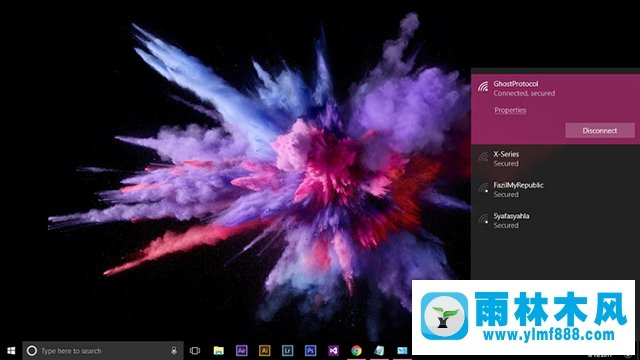Click the Syafasyahla Wi-Fi signal icon
640x360 pixels.
(x=483, y=219)
